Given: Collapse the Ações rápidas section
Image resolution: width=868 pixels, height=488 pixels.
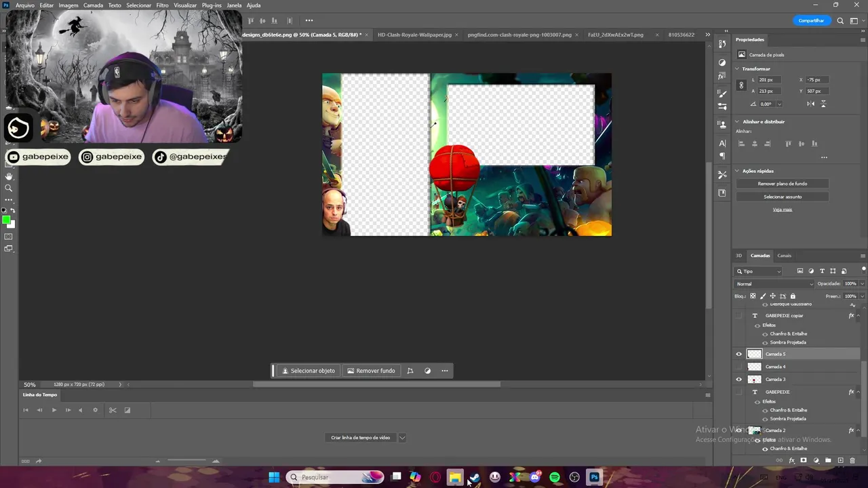Looking at the screenshot, I should pos(738,171).
